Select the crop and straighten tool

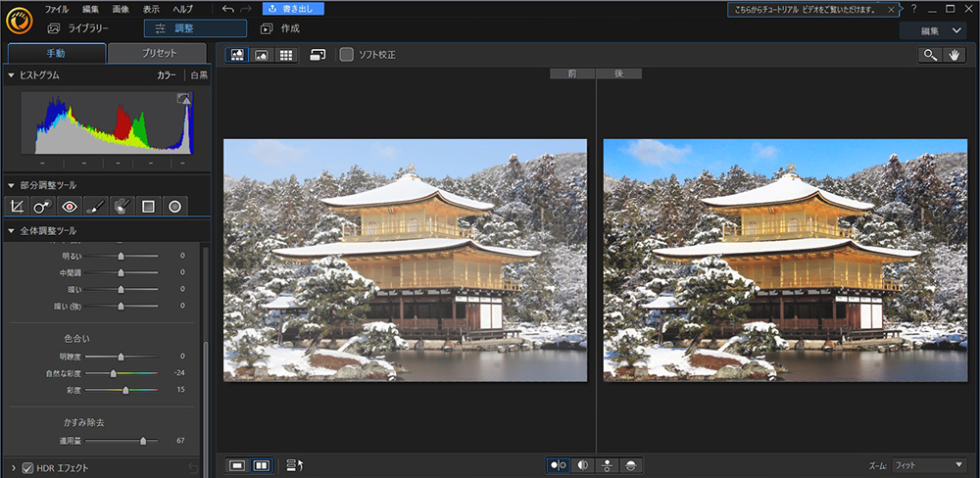point(17,207)
